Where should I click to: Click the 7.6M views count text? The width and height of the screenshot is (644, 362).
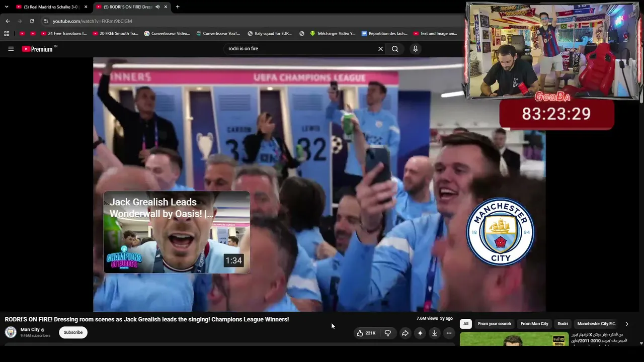(x=427, y=318)
